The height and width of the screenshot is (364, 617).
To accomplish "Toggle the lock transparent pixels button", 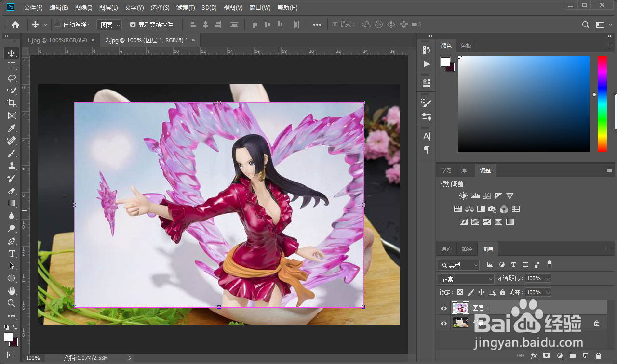I will tap(460, 292).
